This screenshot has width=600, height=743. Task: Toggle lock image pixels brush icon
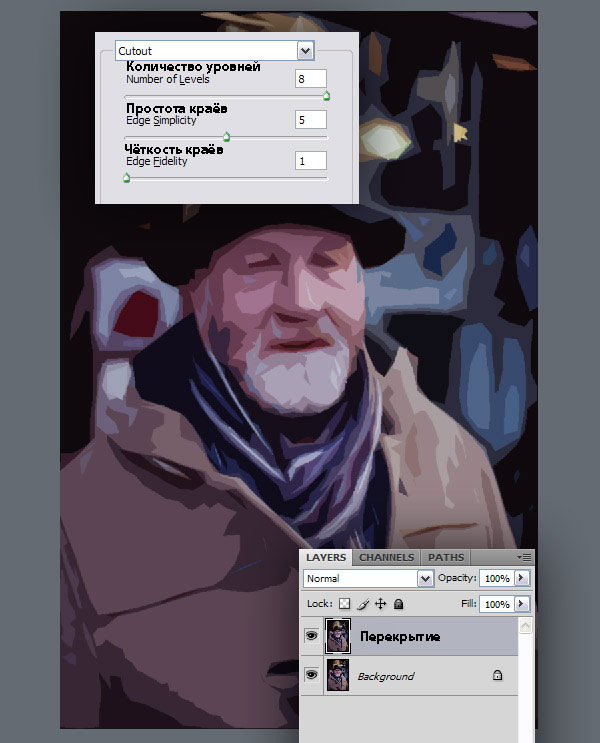pyautogui.click(x=363, y=604)
